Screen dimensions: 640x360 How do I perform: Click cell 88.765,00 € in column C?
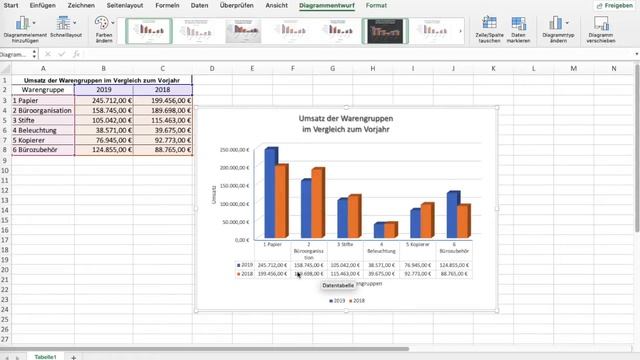[x=162, y=150]
